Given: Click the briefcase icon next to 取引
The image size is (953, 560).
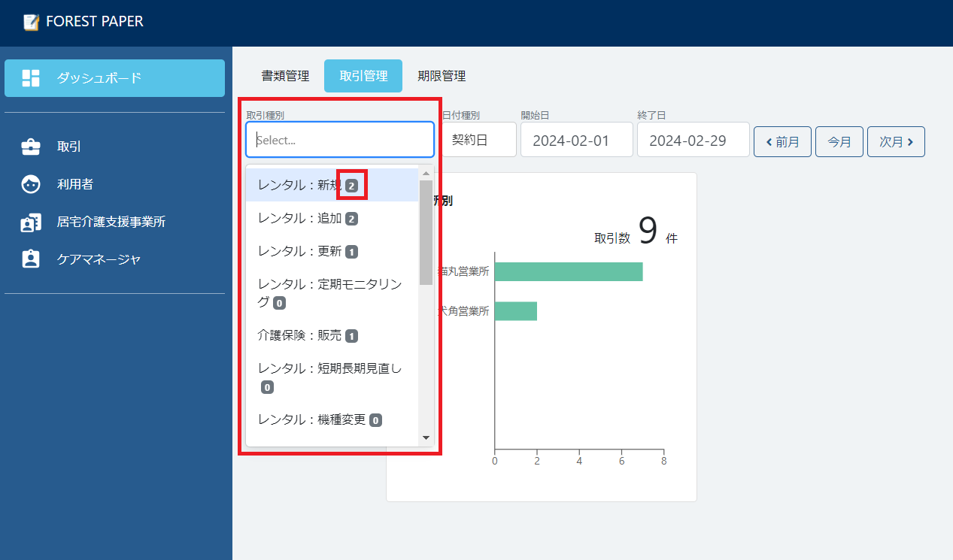Looking at the screenshot, I should [30, 146].
